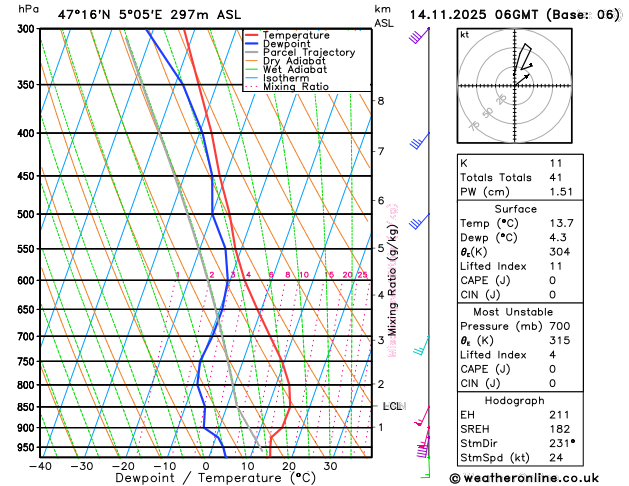Click the surface Dewp value 4.3
Screen dimensions: 629x486
tap(558, 237)
